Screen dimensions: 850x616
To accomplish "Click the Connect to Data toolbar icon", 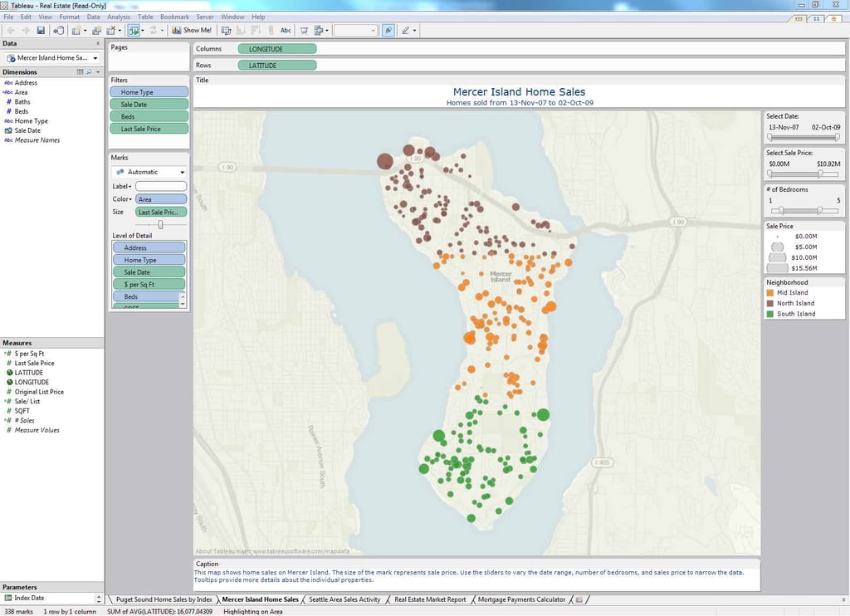I will coord(58,31).
